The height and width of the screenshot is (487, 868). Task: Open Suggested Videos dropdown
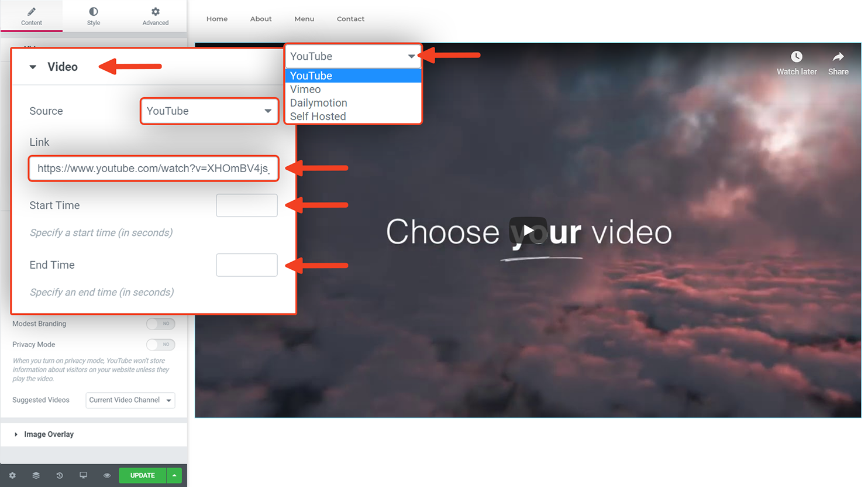click(x=130, y=400)
